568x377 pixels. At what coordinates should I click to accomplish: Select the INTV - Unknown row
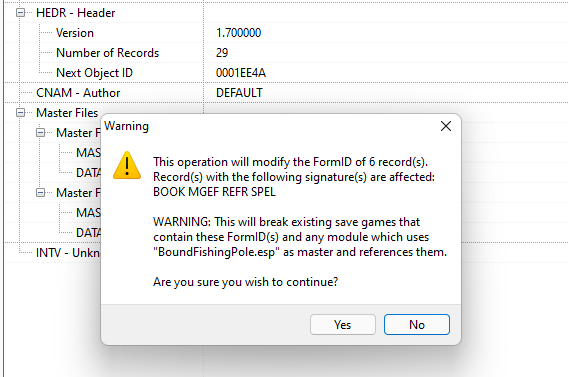click(x=68, y=253)
